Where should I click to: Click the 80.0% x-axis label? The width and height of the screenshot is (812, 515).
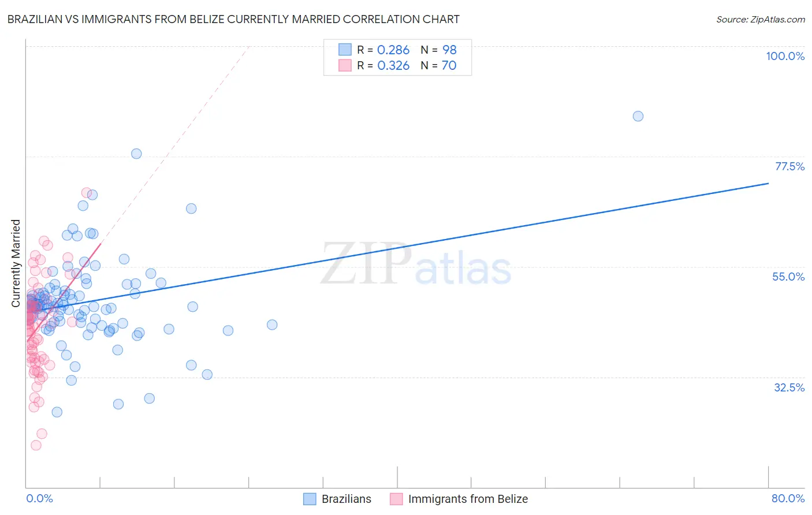[x=788, y=498]
